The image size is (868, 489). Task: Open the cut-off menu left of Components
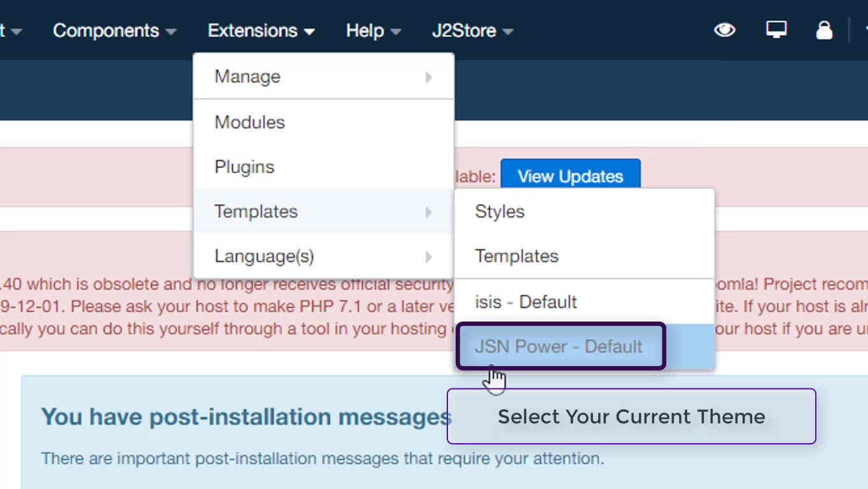10,31
